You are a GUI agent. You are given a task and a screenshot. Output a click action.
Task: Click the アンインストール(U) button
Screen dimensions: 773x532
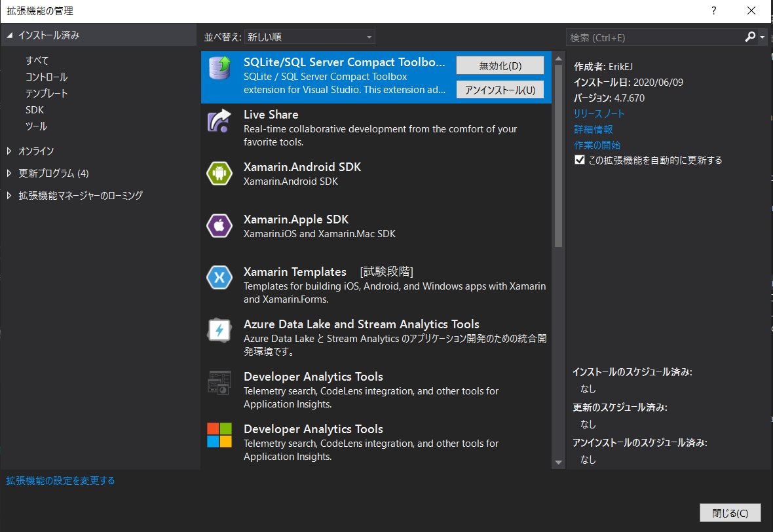coord(500,90)
